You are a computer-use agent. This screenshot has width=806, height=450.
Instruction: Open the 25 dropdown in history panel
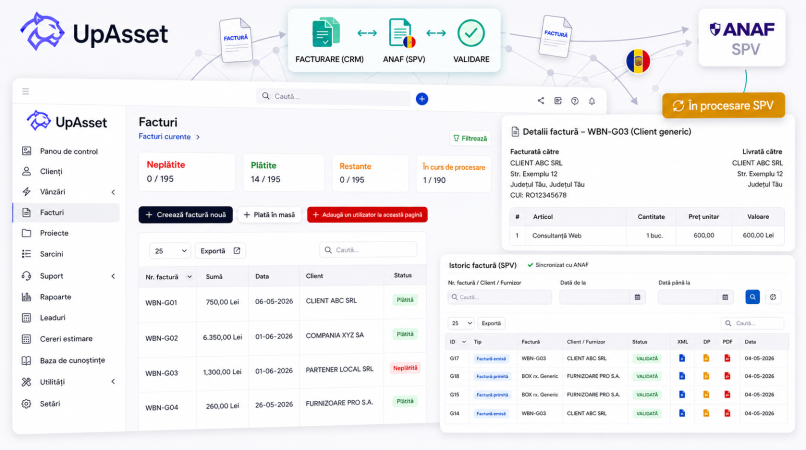coord(461,323)
